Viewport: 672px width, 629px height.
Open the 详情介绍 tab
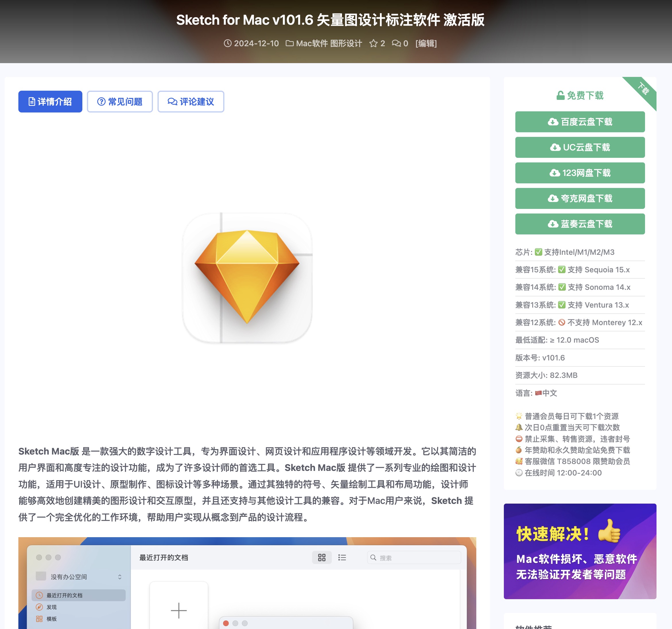(x=50, y=101)
